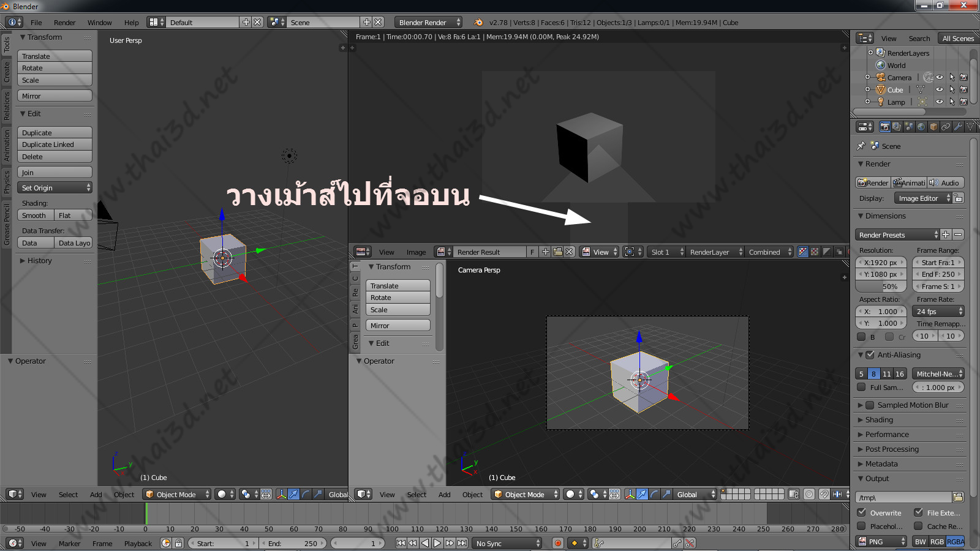Viewport: 980px width, 551px height.
Task: Click the Render Layers properties tab icon
Action: coord(897,127)
